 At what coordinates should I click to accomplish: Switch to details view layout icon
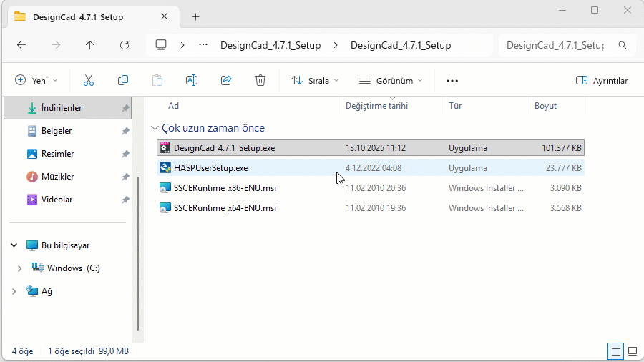pyautogui.click(x=615, y=351)
